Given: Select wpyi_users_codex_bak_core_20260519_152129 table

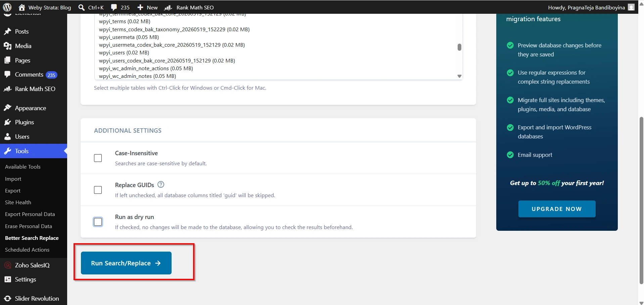Looking at the screenshot, I should pos(167,60).
